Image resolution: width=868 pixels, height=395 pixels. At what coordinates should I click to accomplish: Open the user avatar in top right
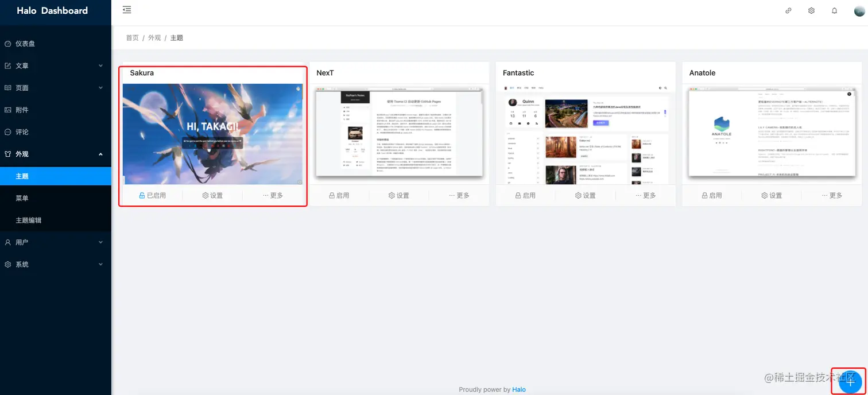pos(859,10)
